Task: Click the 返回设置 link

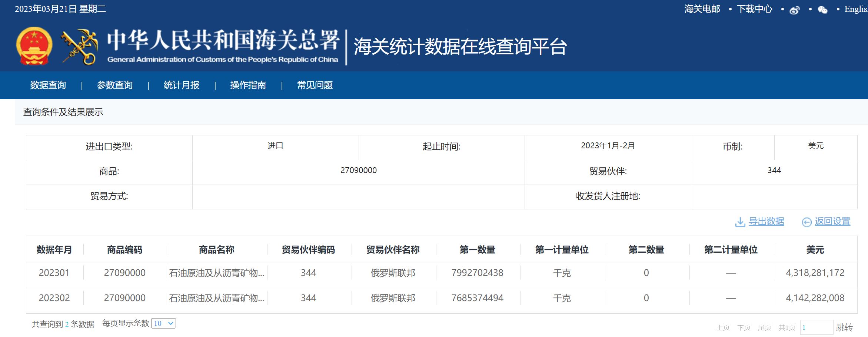Action: 832,221
